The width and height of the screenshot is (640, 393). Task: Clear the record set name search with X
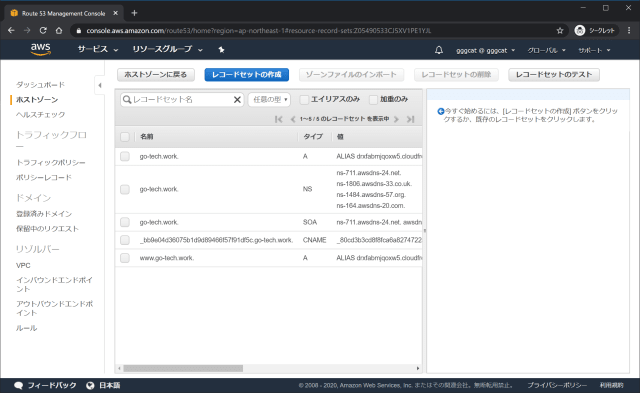(x=237, y=100)
